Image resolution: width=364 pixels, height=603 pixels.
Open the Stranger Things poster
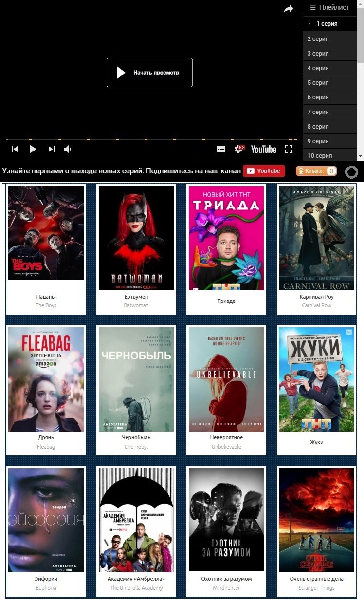pos(316,520)
